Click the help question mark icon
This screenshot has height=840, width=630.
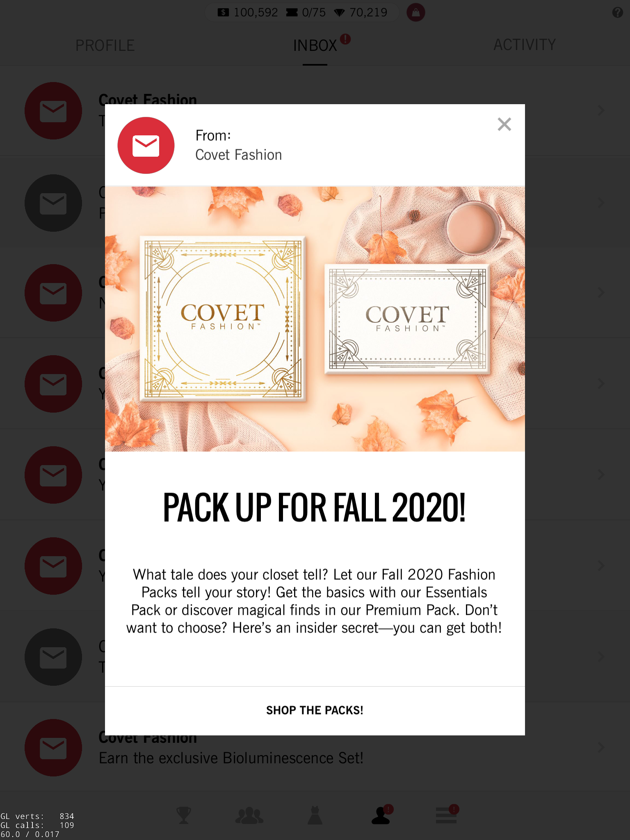[618, 13]
